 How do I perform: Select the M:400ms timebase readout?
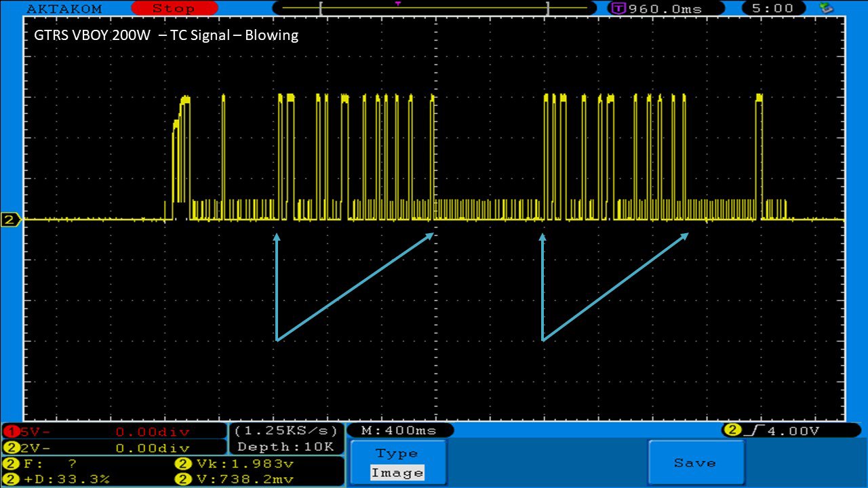[399, 430]
